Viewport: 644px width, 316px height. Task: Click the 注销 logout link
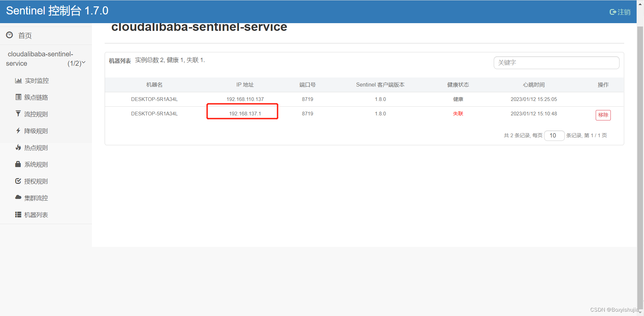619,12
